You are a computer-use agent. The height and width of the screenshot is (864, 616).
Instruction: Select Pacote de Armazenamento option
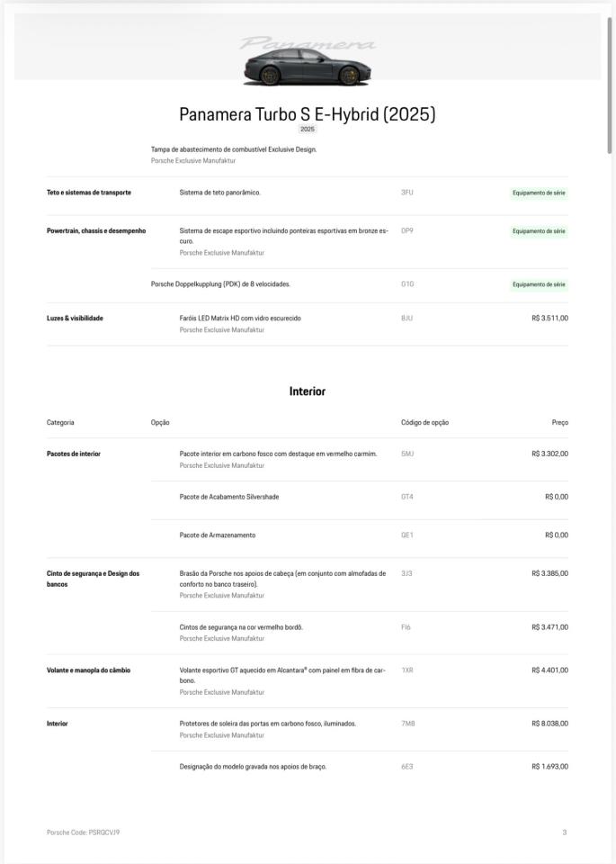218,535
